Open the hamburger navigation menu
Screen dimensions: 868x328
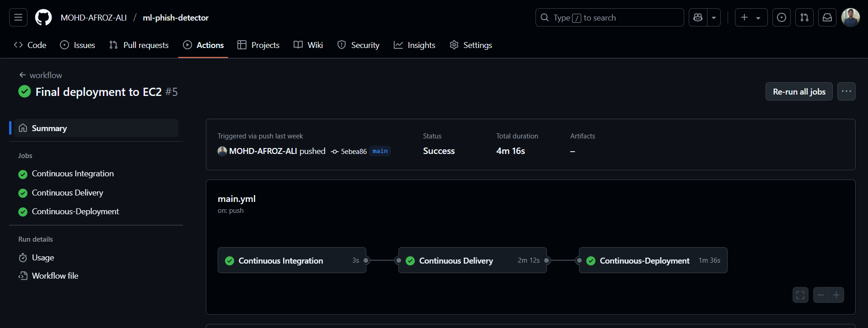point(18,17)
